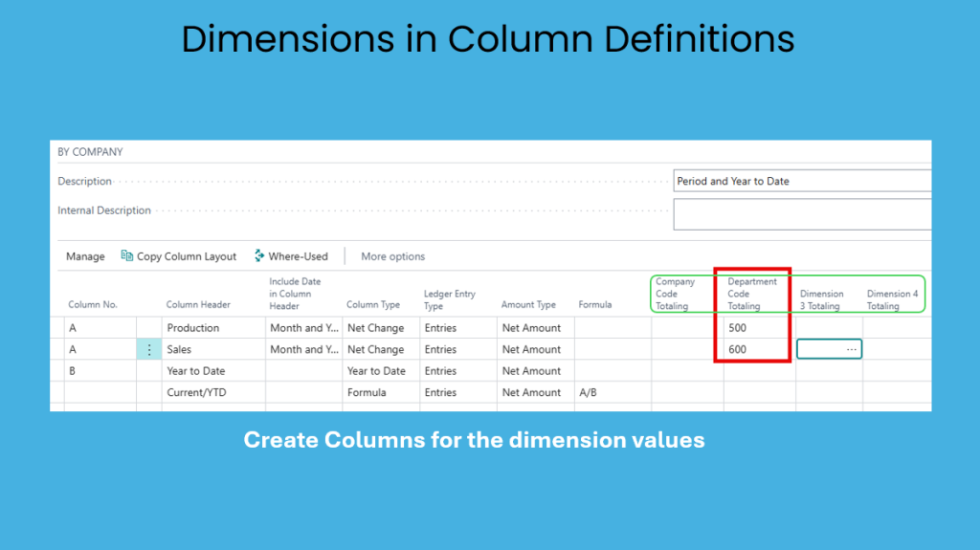Click the empty Internal Description field

click(802, 214)
